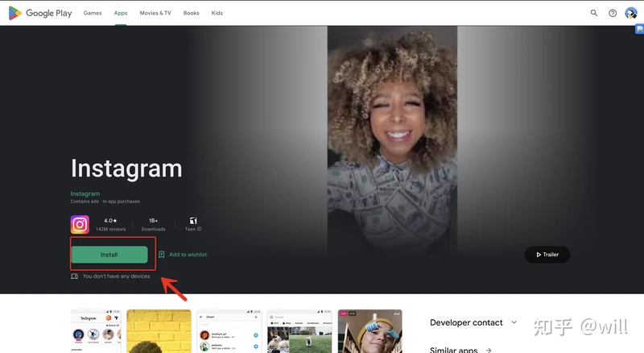
Task: Click the green Install button
Action: click(x=109, y=255)
